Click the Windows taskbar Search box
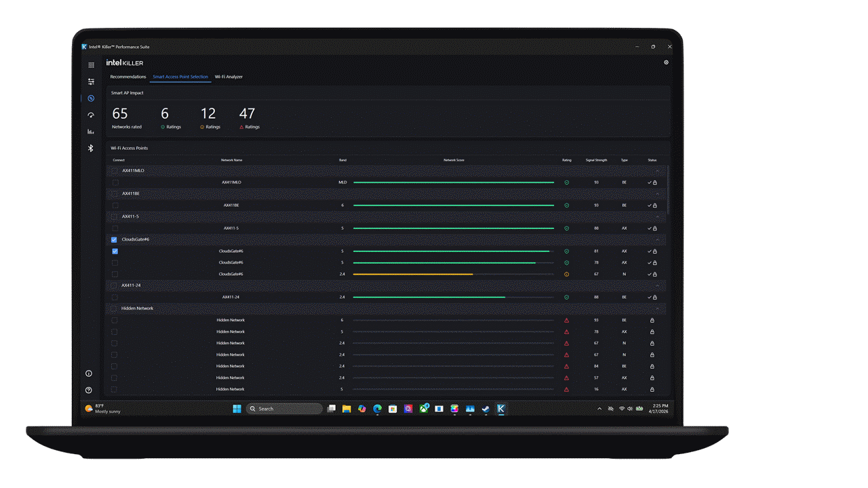Image resolution: width=868 pixels, height=488 pixels. (285, 409)
